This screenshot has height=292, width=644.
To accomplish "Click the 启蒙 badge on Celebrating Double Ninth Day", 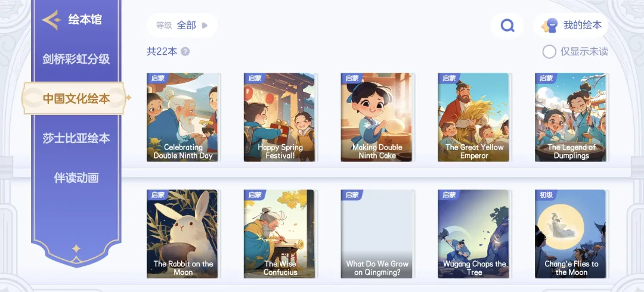I will 157,78.
